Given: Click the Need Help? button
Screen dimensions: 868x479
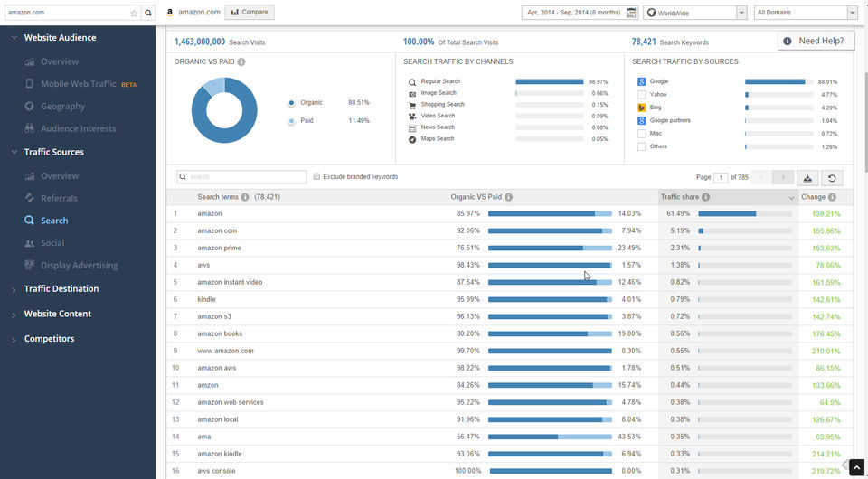Looking at the screenshot, I should pos(816,41).
